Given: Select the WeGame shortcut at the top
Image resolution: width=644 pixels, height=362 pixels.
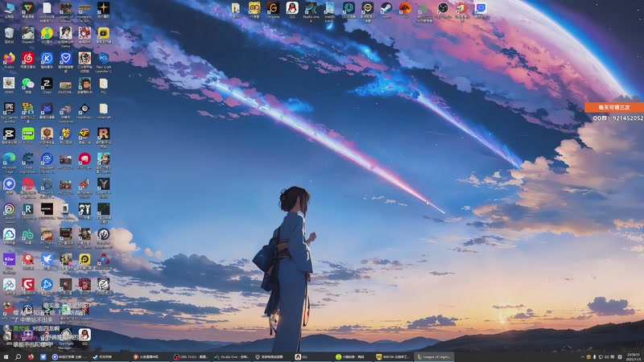Looking at the screenshot, I should point(273,10).
